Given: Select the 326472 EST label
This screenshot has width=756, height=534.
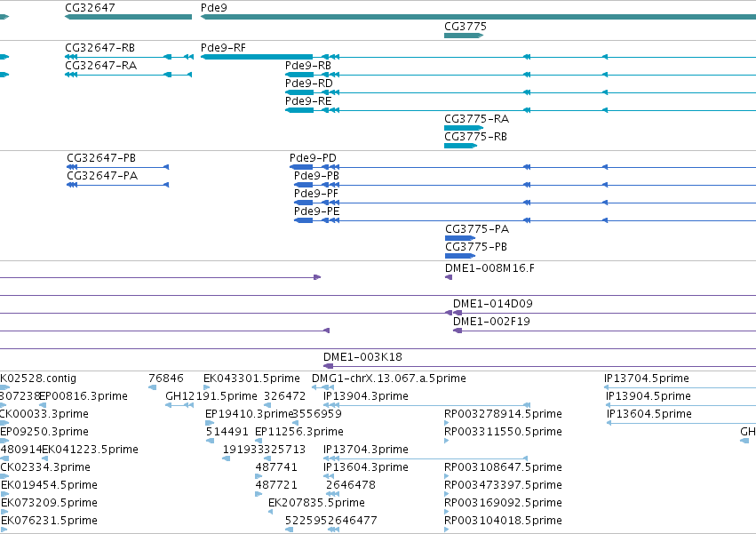Looking at the screenshot, I should click(x=284, y=396).
